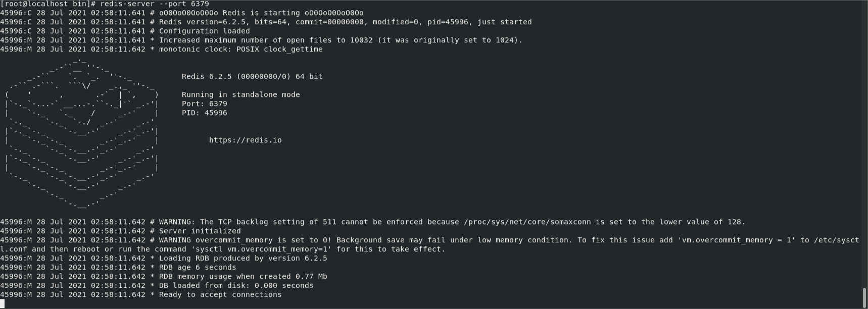Click the 'Redis 6.2.5 (00000000/0) 64 bit' text

[x=252, y=76]
